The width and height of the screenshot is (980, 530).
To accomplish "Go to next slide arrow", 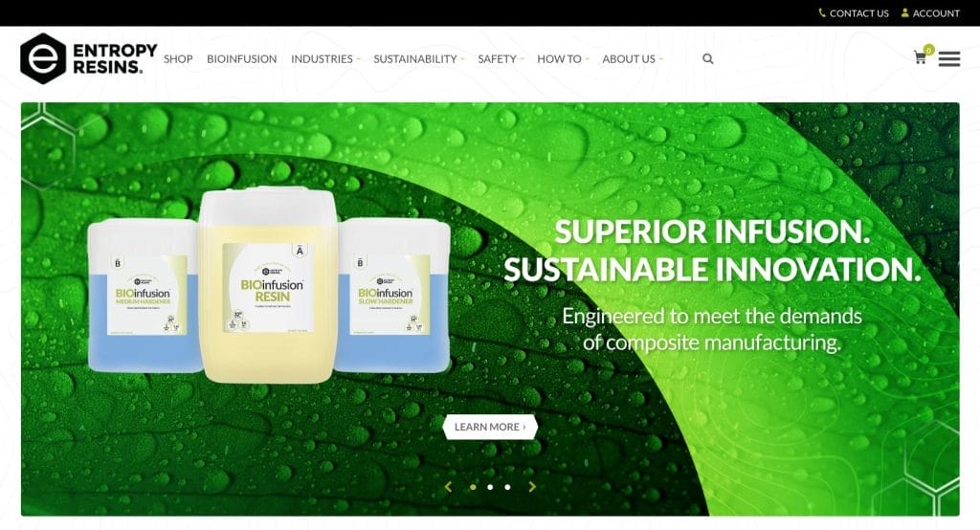I will point(532,487).
